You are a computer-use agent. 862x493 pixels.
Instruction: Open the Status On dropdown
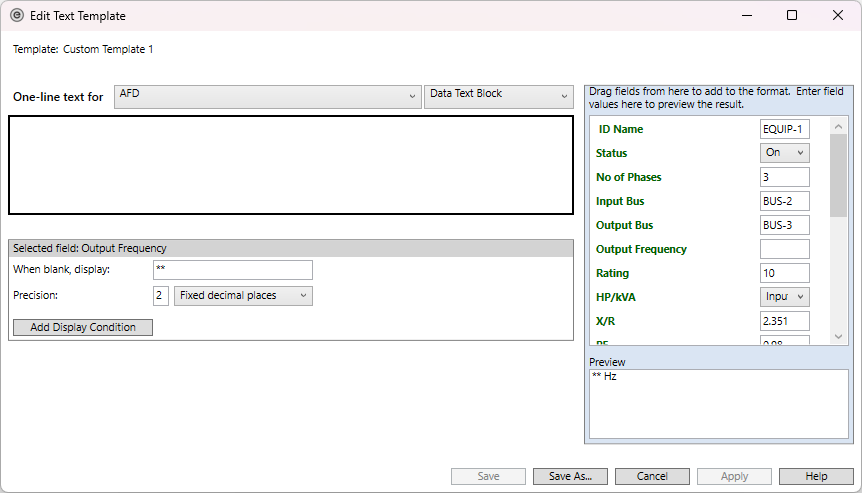click(x=784, y=153)
